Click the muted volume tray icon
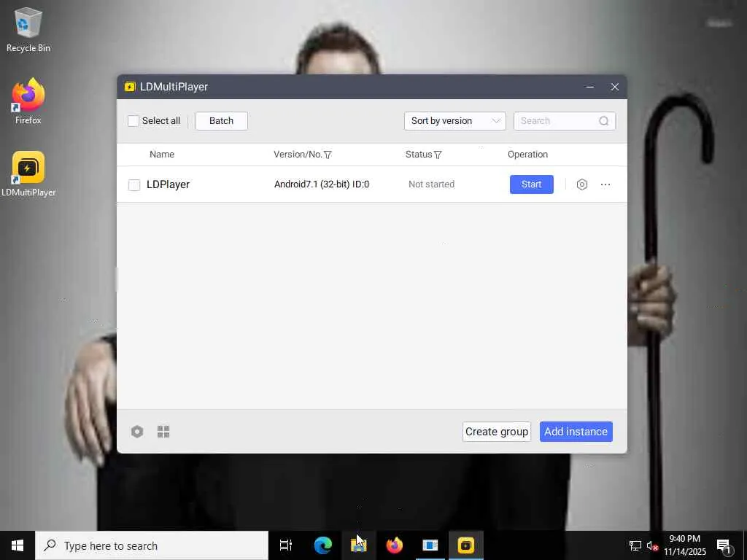 click(x=651, y=545)
